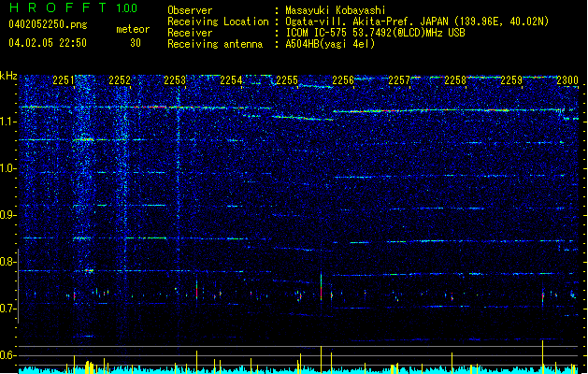The height and width of the screenshot is (374, 588).
Task: Click the Receiving Location label
Action: [218, 22]
